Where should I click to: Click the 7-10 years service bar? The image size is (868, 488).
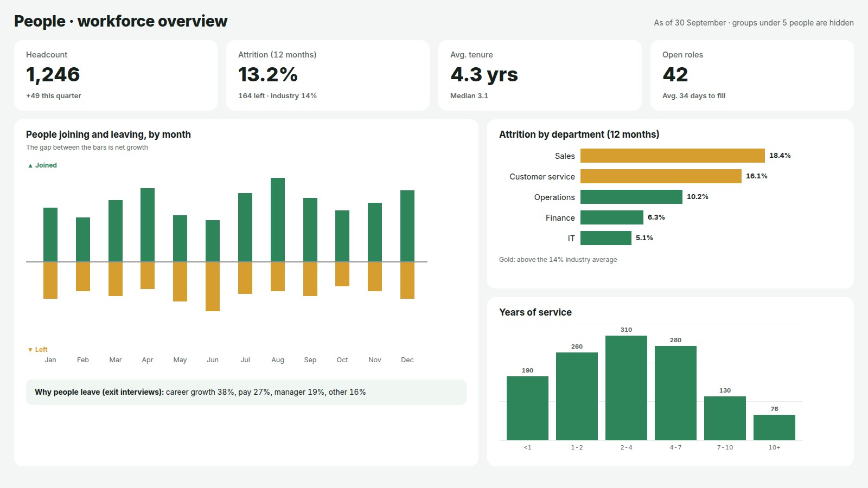tap(725, 418)
